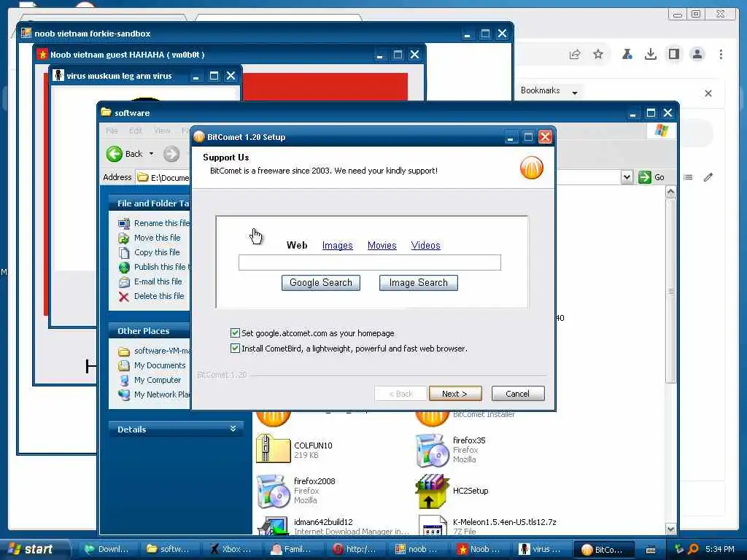Uncheck Install CometBird browser option
Screen dimensions: 747x560
point(235,348)
